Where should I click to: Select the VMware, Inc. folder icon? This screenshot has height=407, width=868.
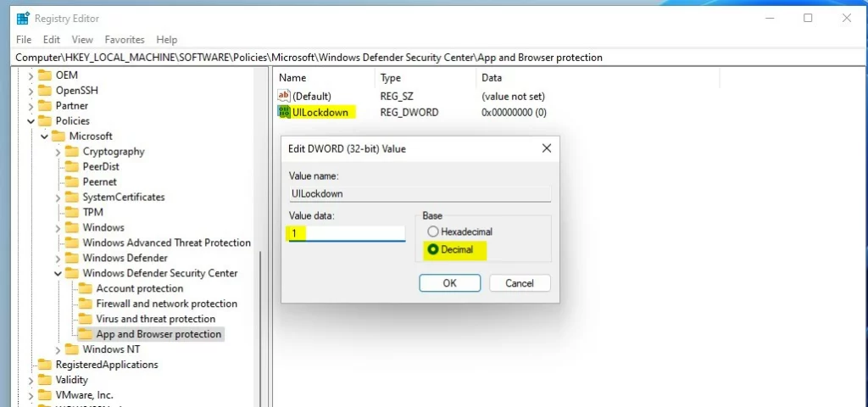pyautogui.click(x=45, y=395)
